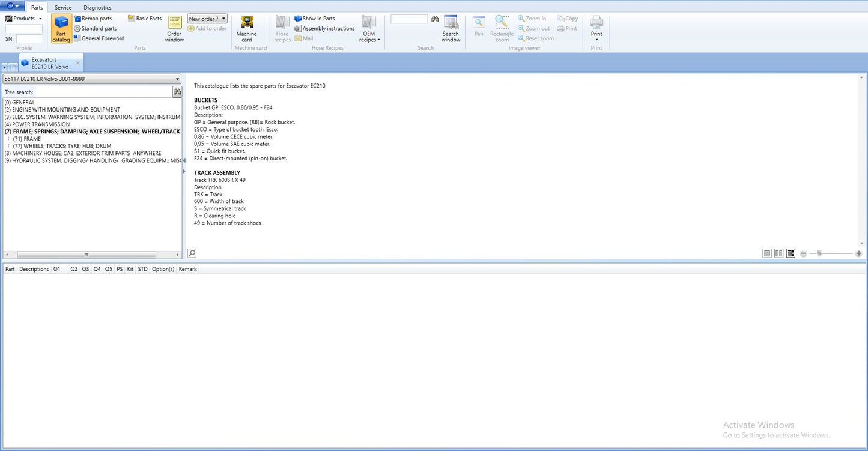Open the New order 7 dropdown
868x451 pixels.
pos(207,19)
